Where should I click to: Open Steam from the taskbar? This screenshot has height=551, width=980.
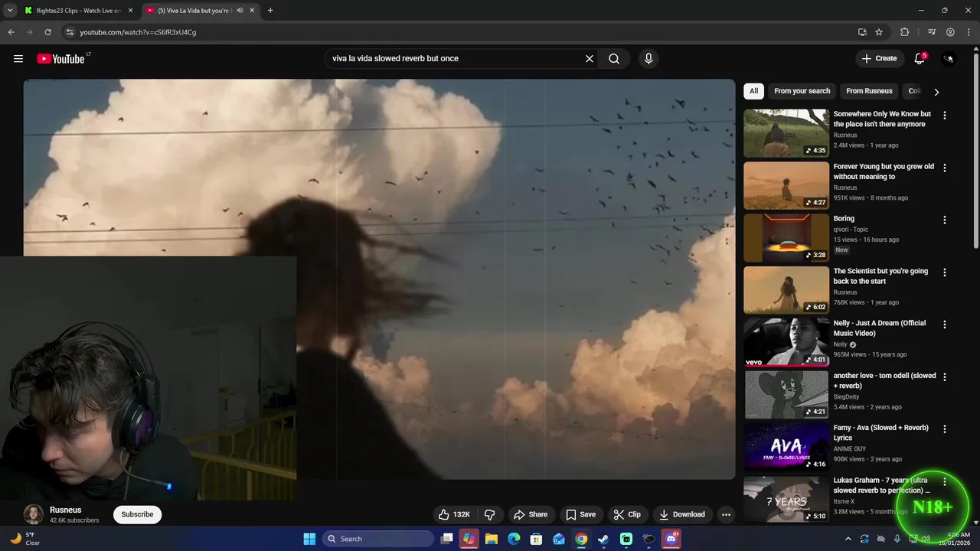603,539
